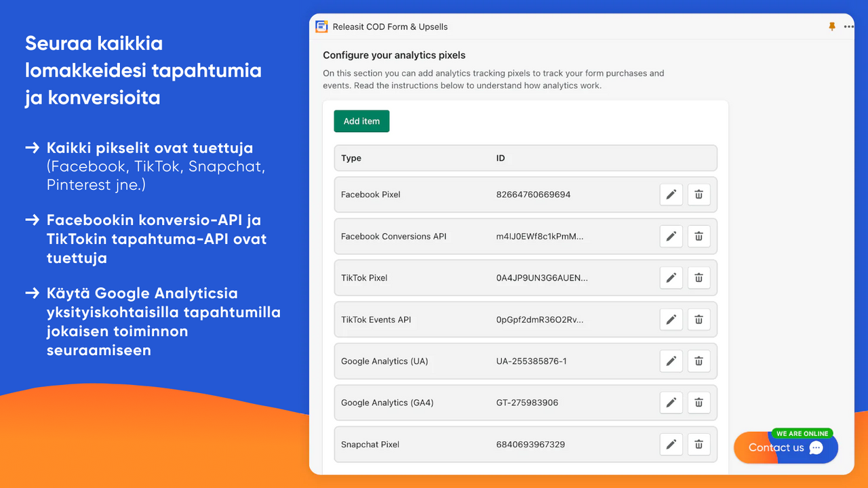Edit the TikTok Events API entry

[671, 320]
